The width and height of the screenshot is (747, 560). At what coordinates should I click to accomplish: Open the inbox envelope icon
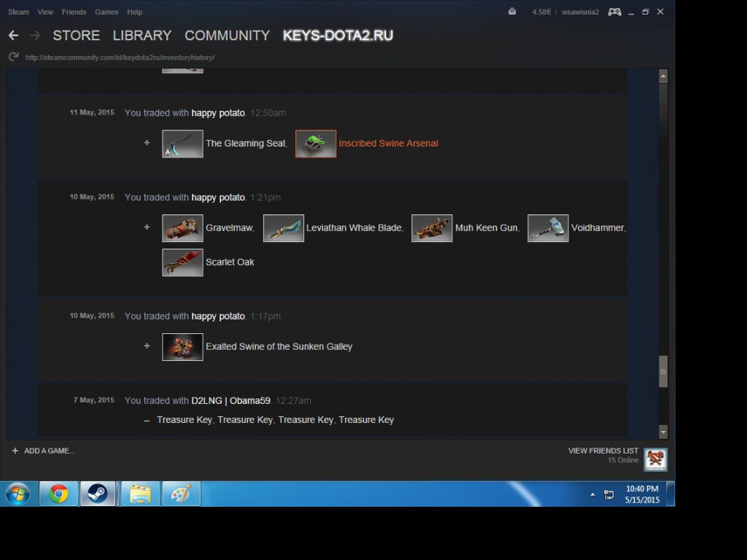(x=512, y=12)
